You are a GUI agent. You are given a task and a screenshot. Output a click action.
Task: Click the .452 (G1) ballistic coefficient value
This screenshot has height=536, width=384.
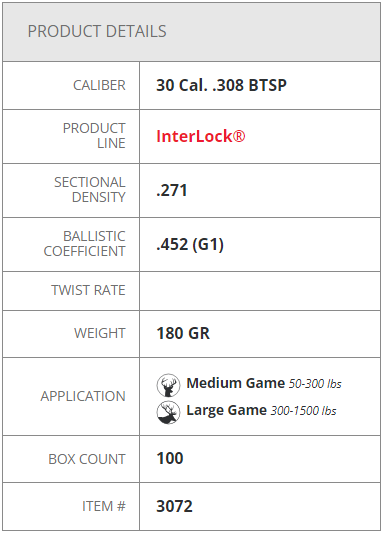click(x=190, y=244)
